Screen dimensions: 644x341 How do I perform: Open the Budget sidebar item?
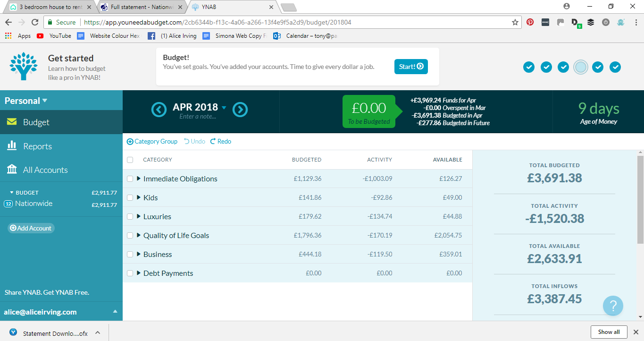tap(61, 122)
